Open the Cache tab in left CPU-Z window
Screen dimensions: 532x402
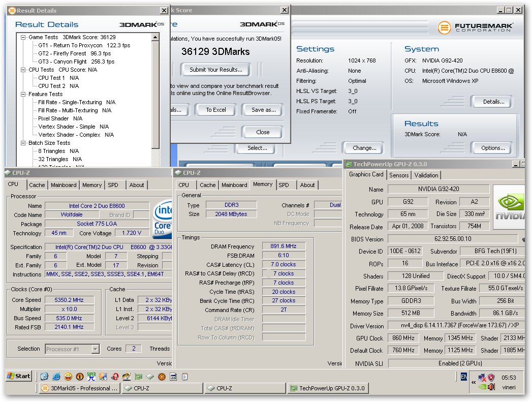click(x=37, y=185)
